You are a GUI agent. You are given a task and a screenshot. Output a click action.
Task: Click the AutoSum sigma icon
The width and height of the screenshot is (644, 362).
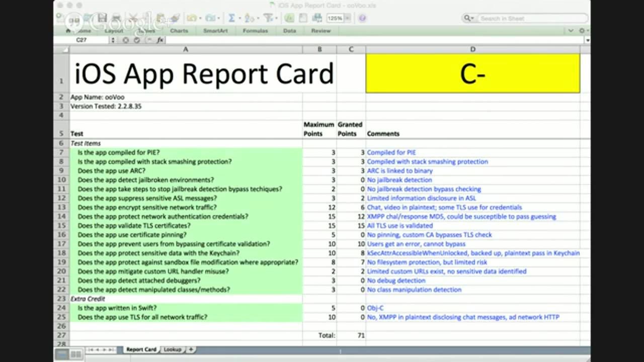coord(231,18)
